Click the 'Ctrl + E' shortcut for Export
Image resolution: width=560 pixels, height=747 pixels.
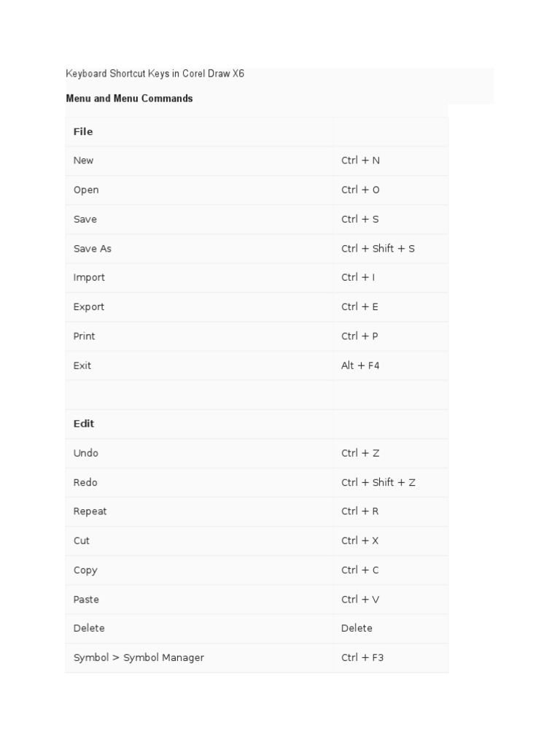pos(359,307)
